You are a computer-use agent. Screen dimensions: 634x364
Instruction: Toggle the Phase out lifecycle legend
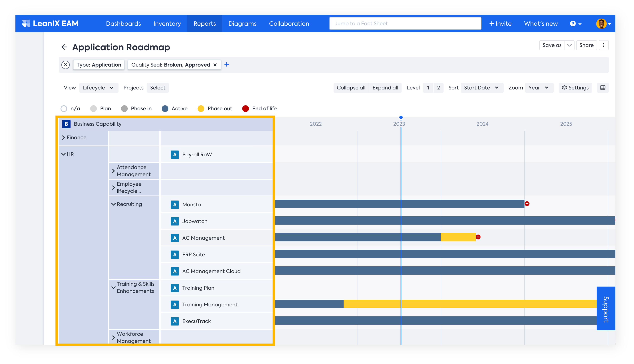click(215, 109)
